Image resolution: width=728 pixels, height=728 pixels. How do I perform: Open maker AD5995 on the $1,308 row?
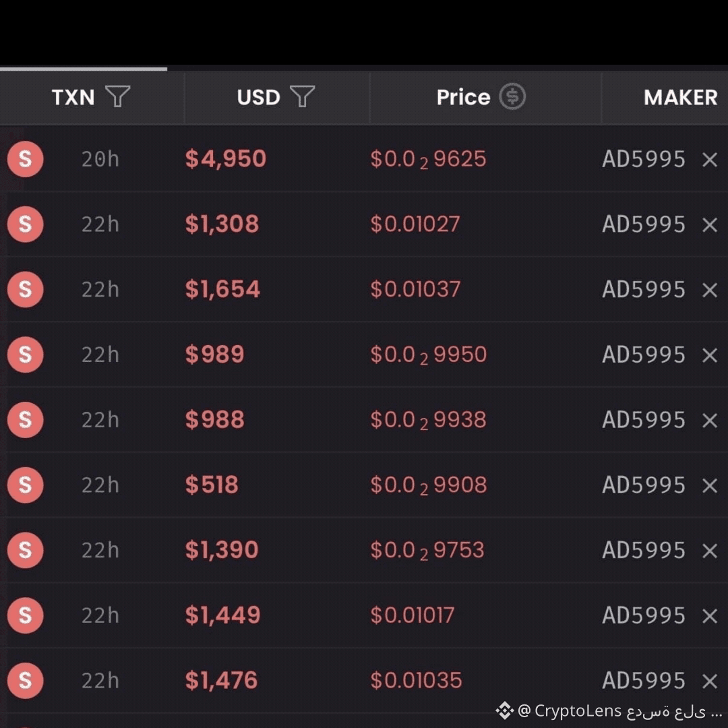point(644,224)
